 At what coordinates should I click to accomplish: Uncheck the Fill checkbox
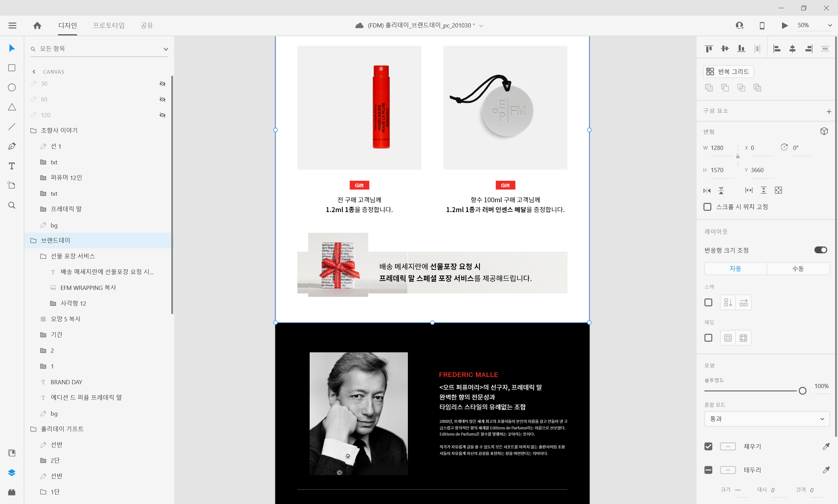708,446
